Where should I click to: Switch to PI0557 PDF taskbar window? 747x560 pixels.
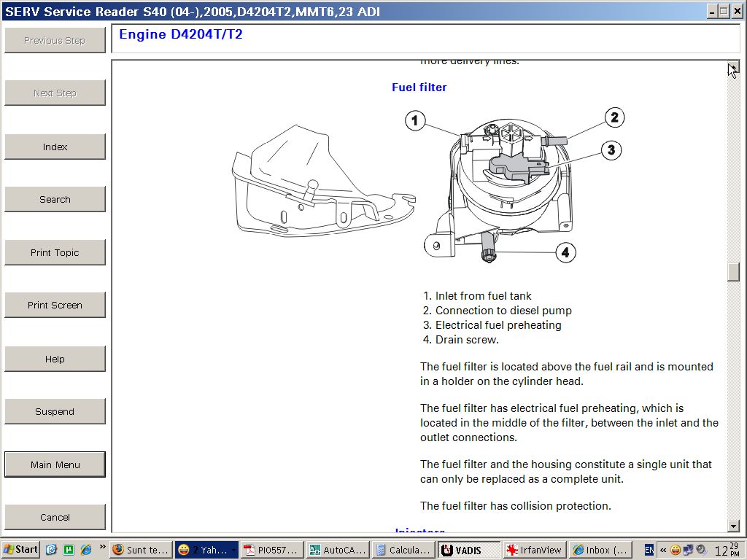(271, 550)
